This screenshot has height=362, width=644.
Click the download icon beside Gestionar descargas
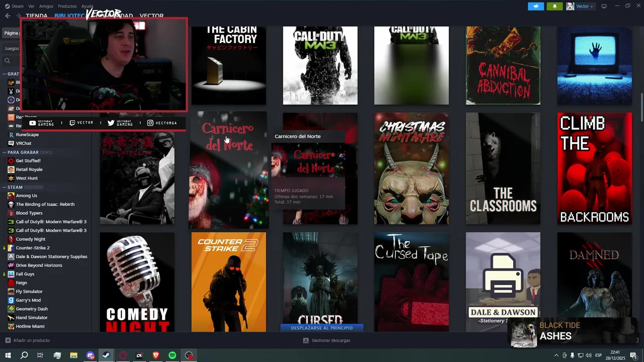[306, 340]
